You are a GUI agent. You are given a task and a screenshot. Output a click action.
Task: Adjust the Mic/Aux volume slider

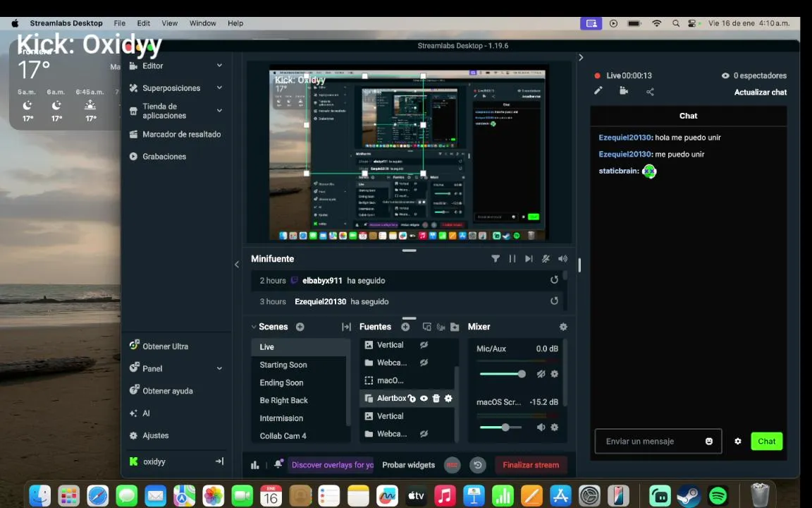coord(502,374)
